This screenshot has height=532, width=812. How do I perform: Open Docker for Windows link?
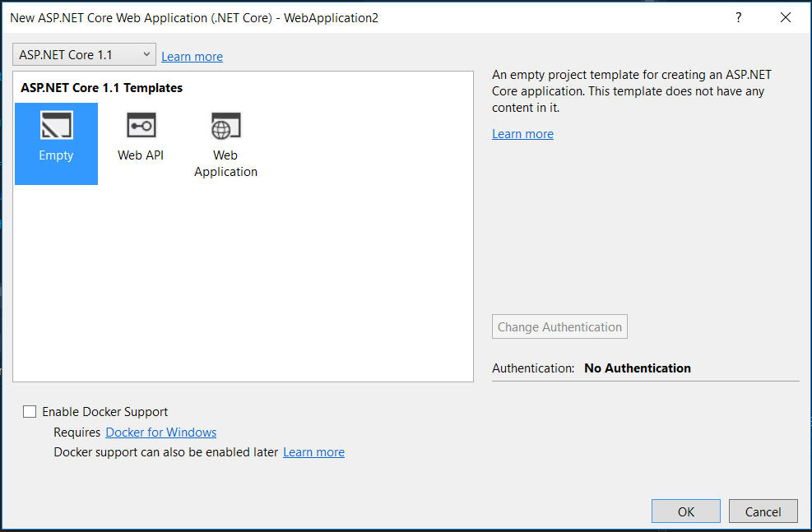point(160,432)
